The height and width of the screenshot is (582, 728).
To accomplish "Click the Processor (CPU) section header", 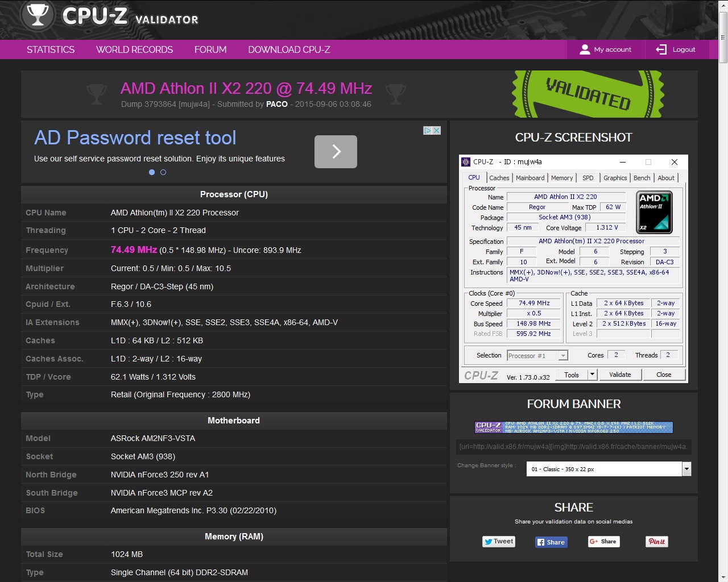I will [x=234, y=194].
